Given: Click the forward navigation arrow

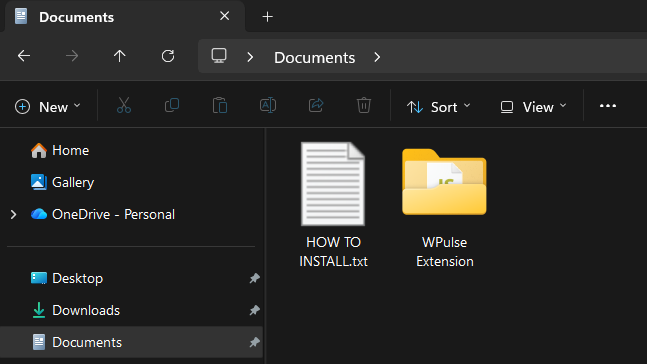Looking at the screenshot, I should pyautogui.click(x=72, y=56).
